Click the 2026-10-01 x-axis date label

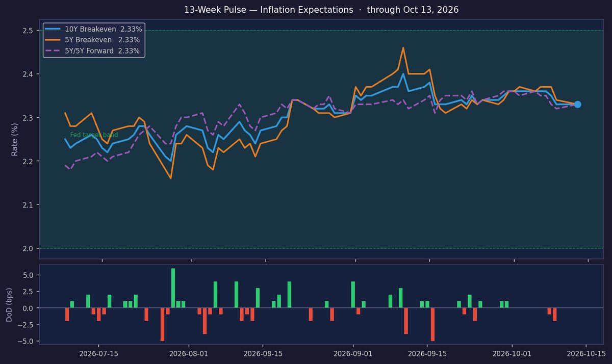click(512, 353)
